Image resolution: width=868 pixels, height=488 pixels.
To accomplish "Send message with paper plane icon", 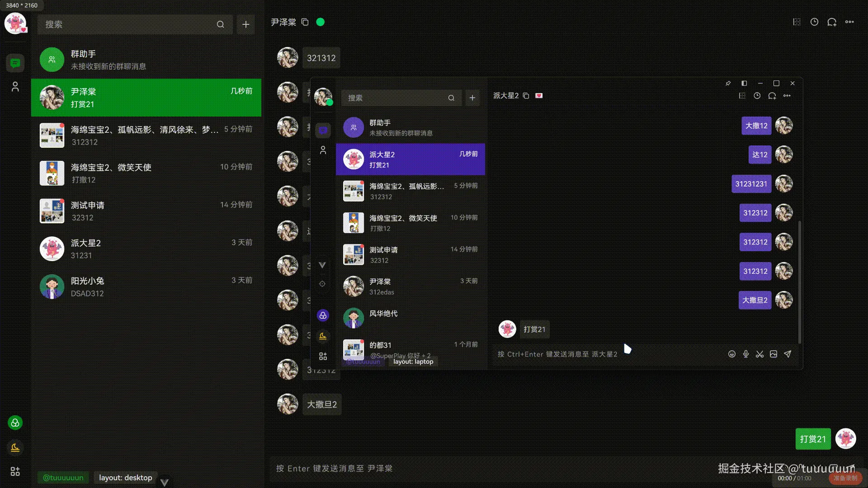I will (788, 354).
